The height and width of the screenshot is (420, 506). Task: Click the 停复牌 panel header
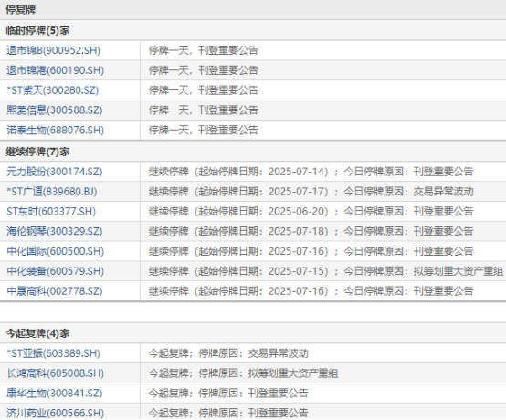tap(253, 10)
